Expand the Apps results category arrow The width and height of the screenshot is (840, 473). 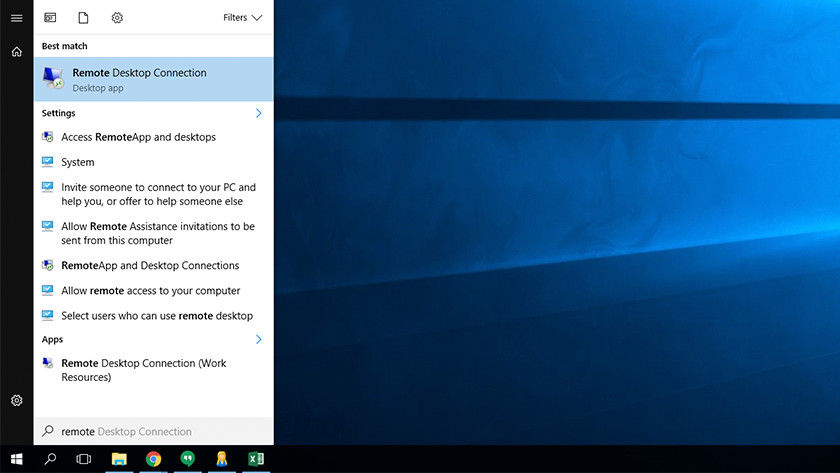258,340
